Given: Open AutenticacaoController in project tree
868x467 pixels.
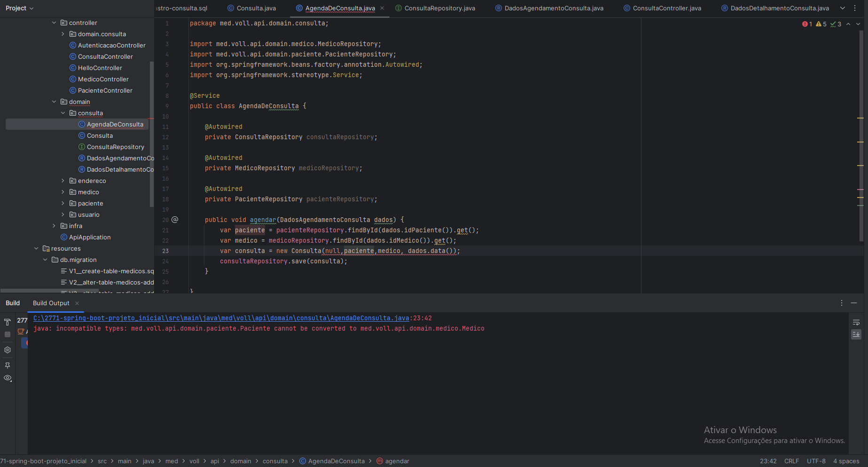Looking at the screenshot, I should click(112, 45).
